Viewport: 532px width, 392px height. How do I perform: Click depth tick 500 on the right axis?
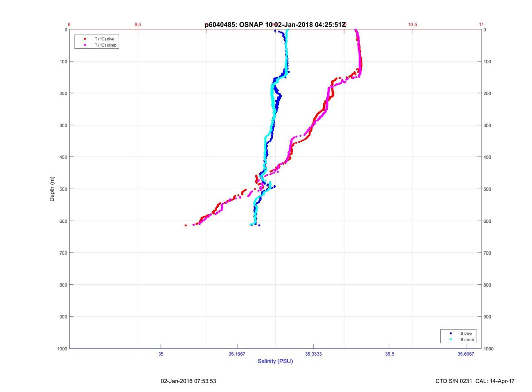[488, 189]
